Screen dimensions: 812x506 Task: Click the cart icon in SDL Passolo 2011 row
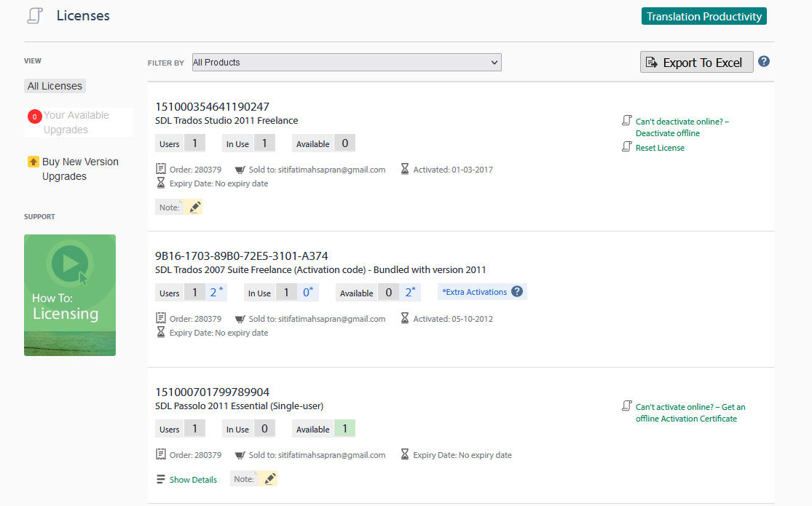click(x=240, y=455)
